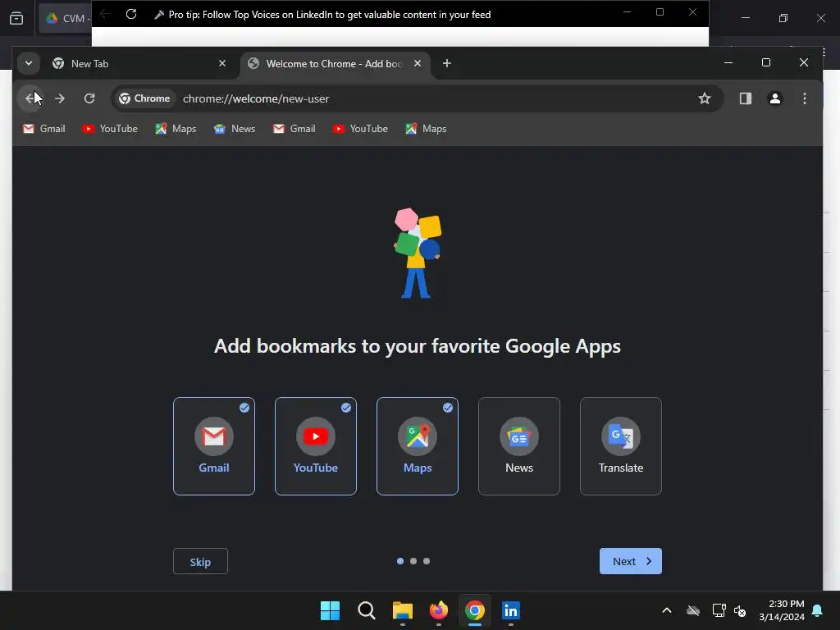The image size is (840, 630).
Task: Open LinkedIn from the taskbar
Action: (510, 610)
